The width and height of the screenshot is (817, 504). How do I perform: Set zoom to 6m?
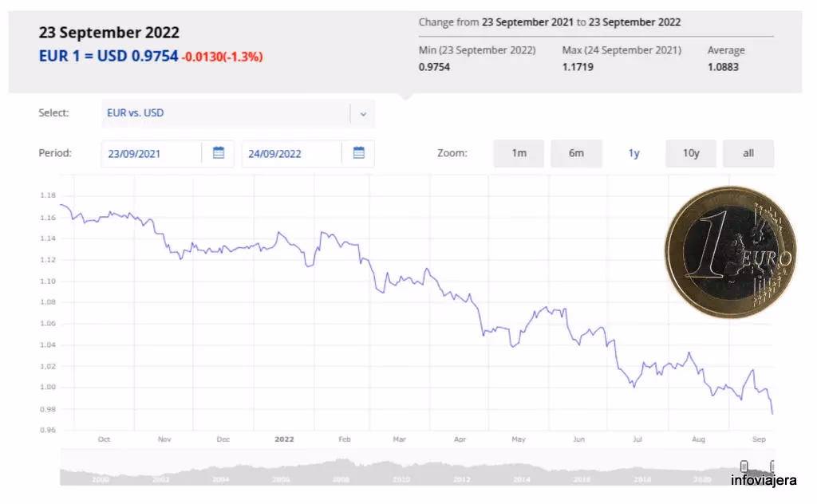(576, 153)
